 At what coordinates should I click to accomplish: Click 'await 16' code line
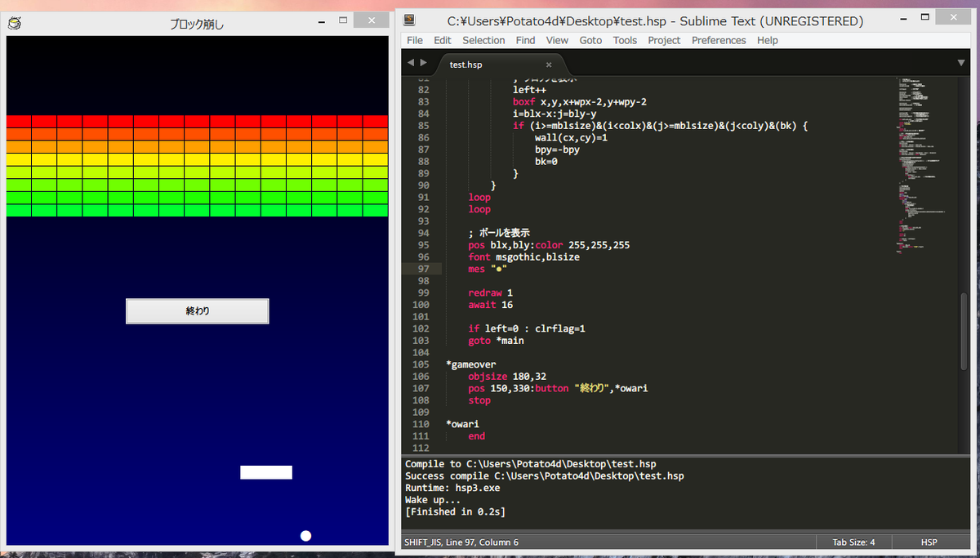pyautogui.click(x=491, y=305)
